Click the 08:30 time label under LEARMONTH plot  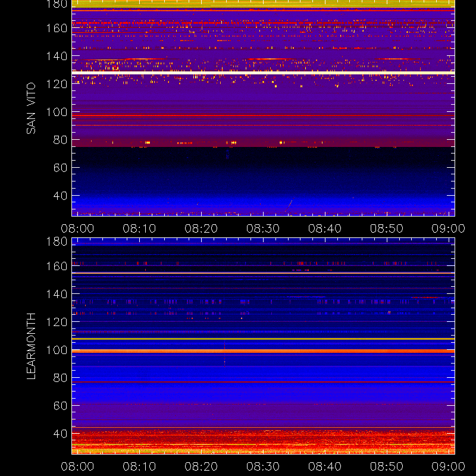coord(263,466)
